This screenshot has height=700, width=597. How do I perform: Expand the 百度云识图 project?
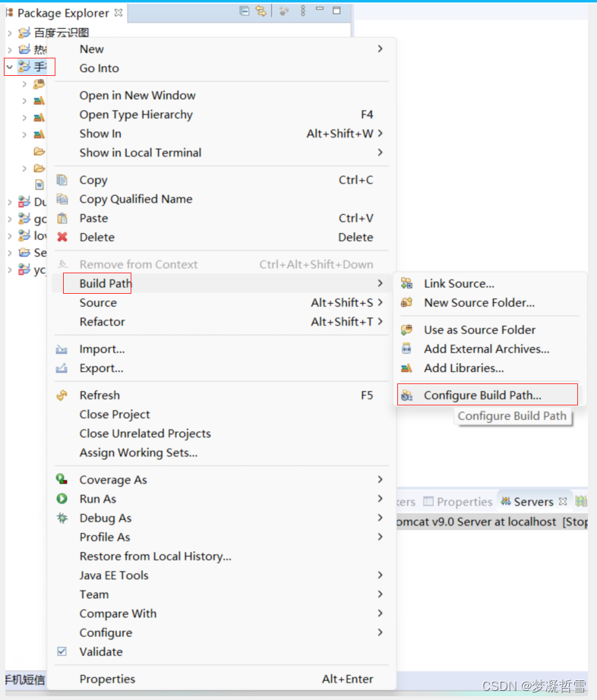click(x=9, y=33)
